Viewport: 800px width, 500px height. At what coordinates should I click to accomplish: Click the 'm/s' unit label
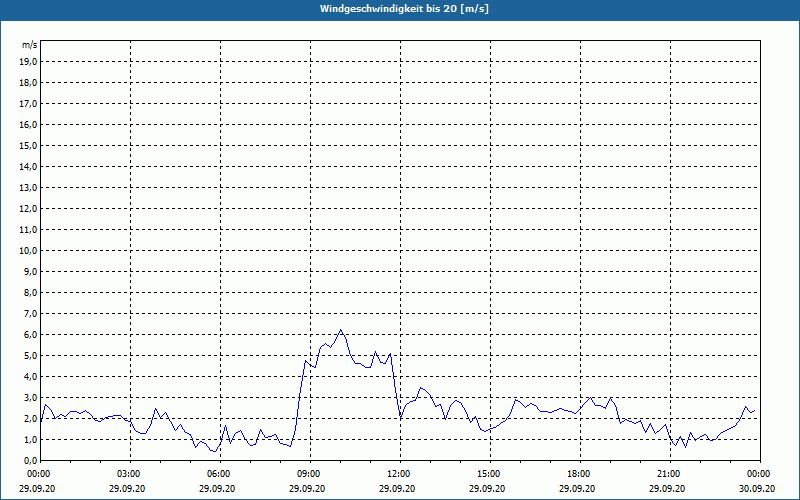pyautogui.click(x=30, y=45)
